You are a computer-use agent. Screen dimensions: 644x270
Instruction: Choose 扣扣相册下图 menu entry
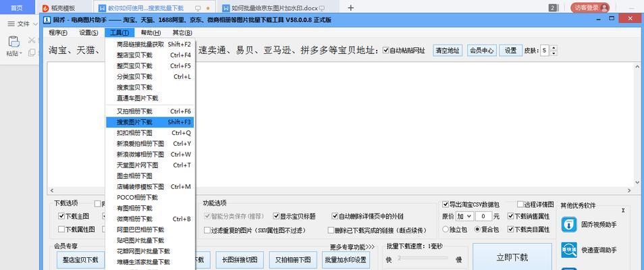(x=151, y=133)
